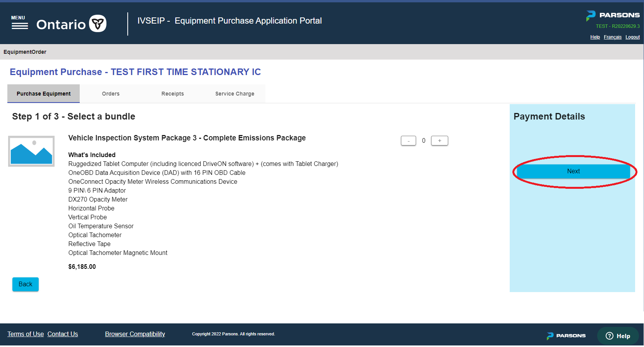Click the Next button in Payment Details
Viewport: 644px width, 347px height.
[574, 171]
